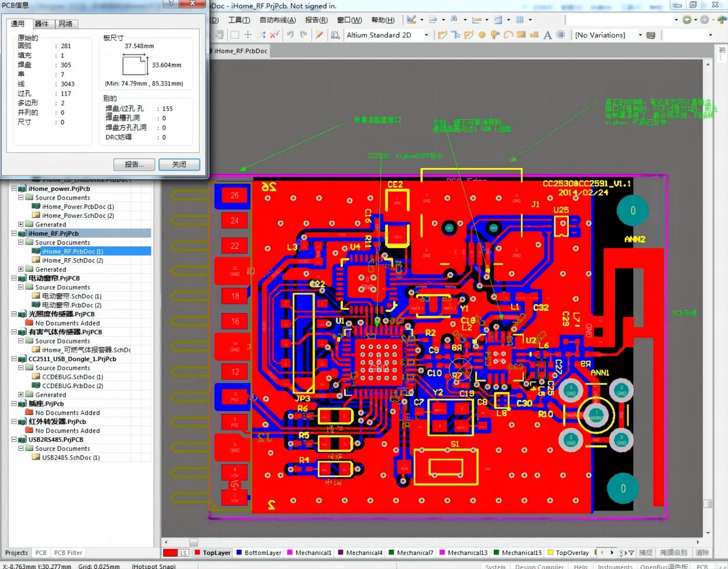Click the undo icon

point(290,35)
